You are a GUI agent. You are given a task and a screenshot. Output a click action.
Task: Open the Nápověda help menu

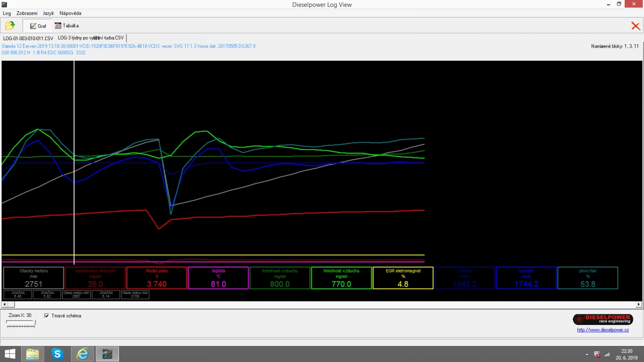tap(71, 13)
